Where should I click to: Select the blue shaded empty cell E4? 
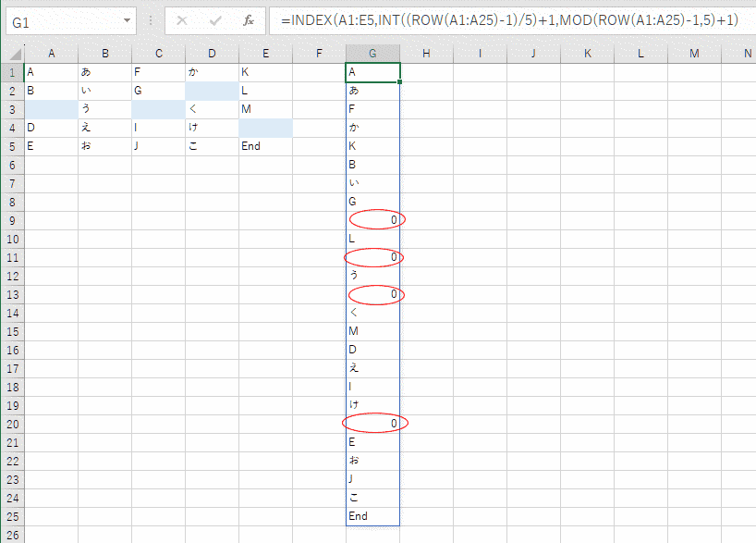265,128
